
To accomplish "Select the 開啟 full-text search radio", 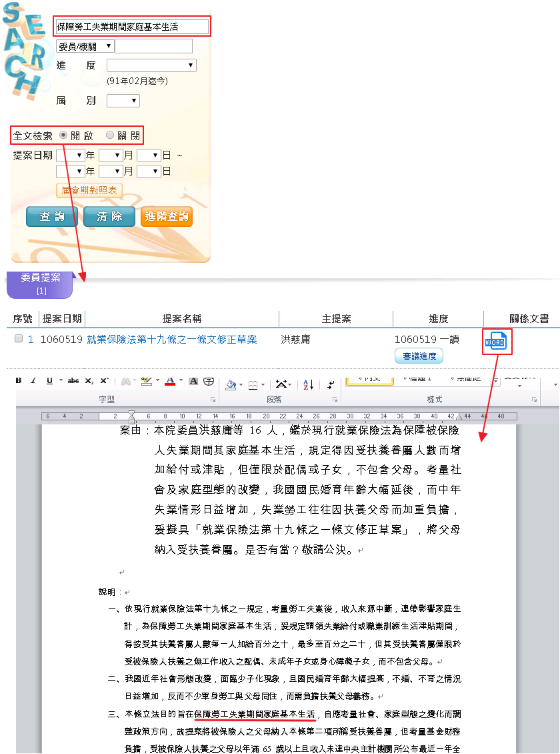I will click(x=64, y=135).
